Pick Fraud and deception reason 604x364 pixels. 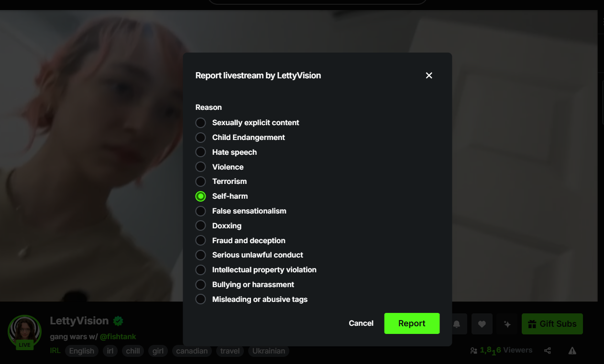pos(200,241)
